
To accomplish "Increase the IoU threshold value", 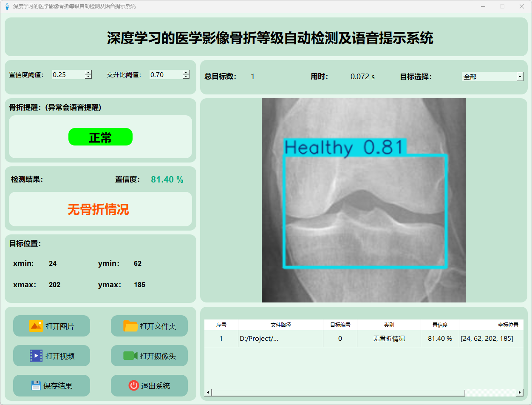I will 186,73.
